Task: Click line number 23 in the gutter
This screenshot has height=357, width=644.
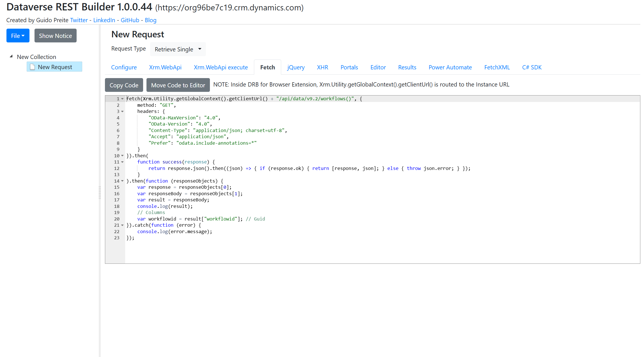Action: click(x=117, y=238)
